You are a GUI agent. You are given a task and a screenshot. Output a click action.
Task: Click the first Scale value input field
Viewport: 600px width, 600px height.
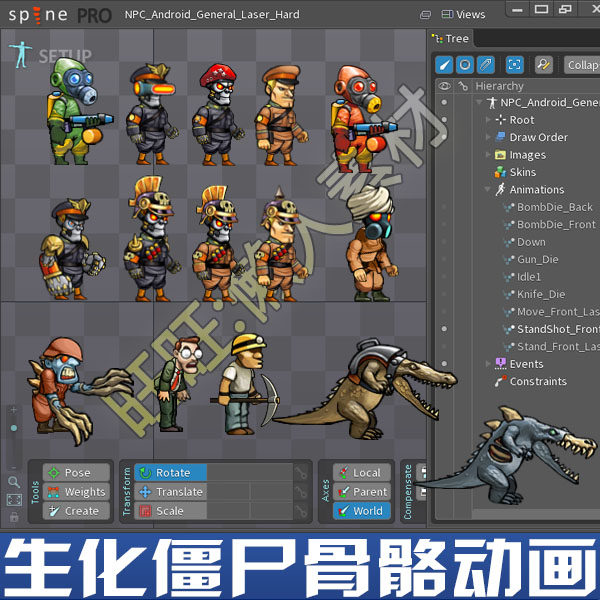[228, 511]
